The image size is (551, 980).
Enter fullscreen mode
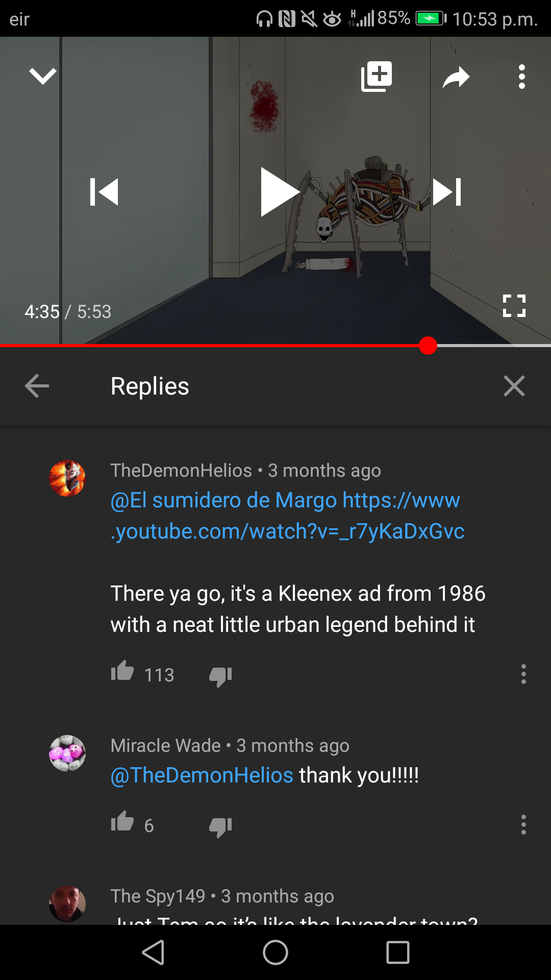(514, 306)
